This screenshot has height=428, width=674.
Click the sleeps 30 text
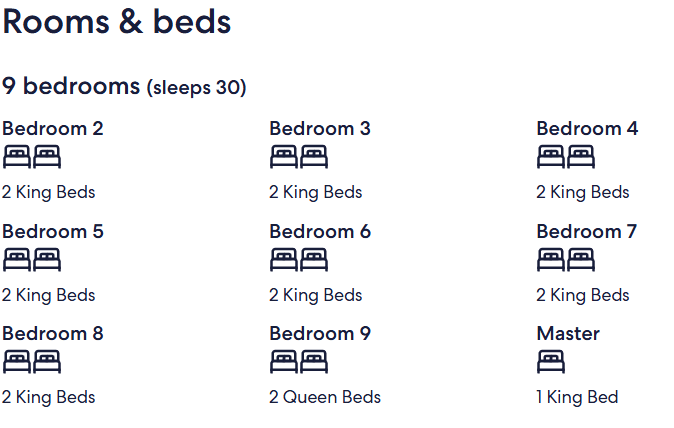(x=196, y=88)
